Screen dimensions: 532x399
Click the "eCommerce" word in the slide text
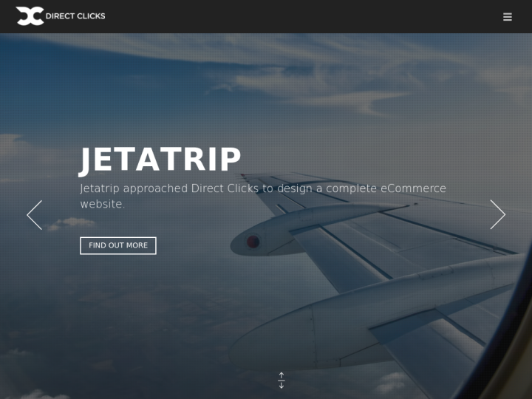pos(413,188)
